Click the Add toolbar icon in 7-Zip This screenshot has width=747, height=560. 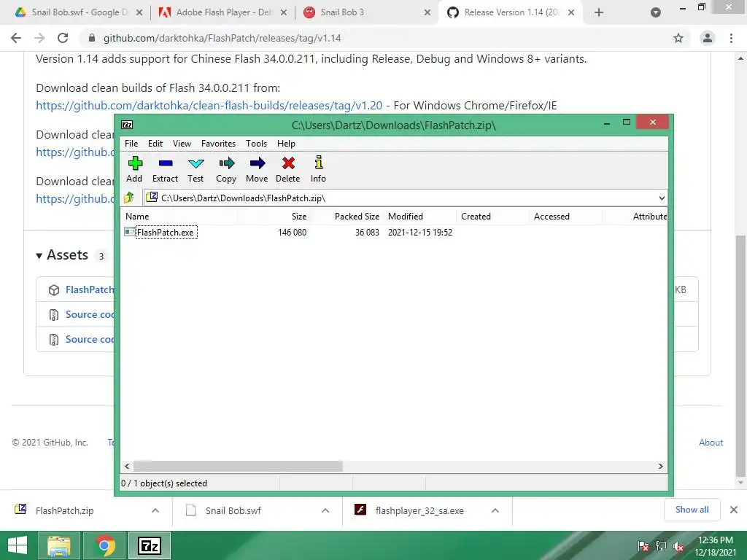135,169
